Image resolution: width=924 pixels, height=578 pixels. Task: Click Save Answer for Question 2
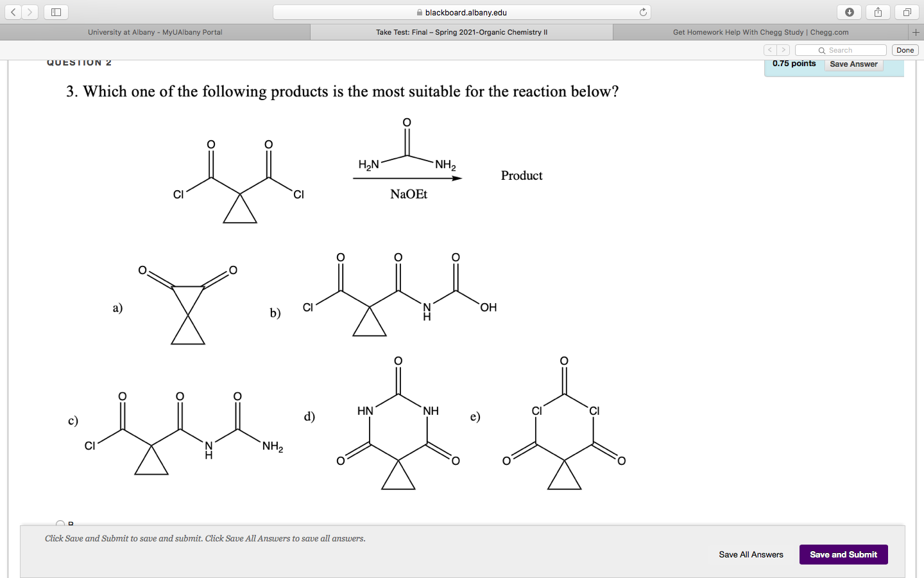853,64
